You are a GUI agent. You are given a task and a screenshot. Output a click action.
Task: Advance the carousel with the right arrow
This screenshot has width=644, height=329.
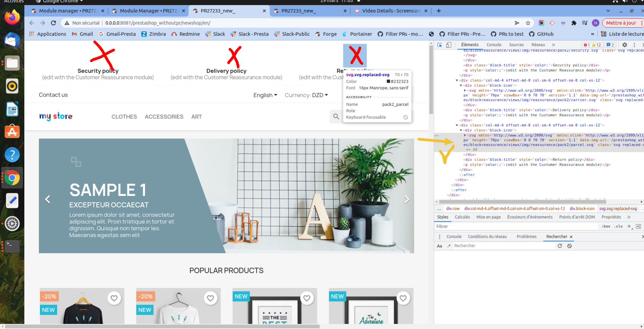pyautogui.click(x=406, y=199)
